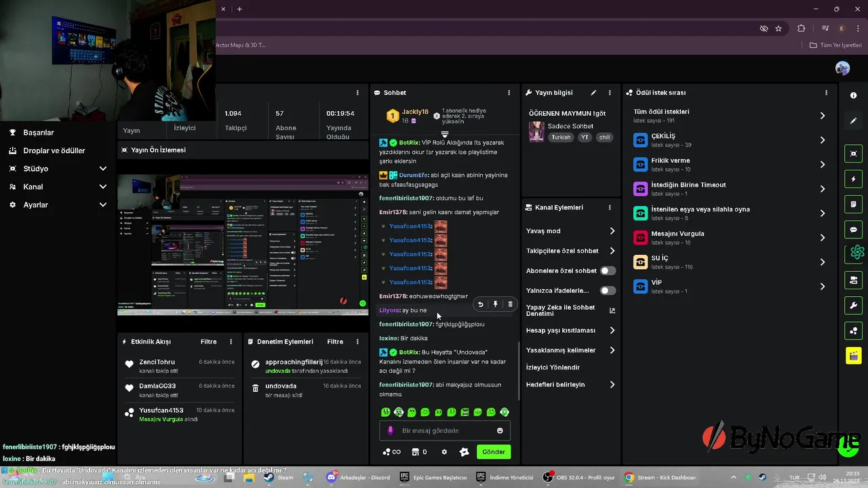Viewport: 868px width, 488px height.
Task: Click the chill tag in stream info
Action: click(604, 137)
